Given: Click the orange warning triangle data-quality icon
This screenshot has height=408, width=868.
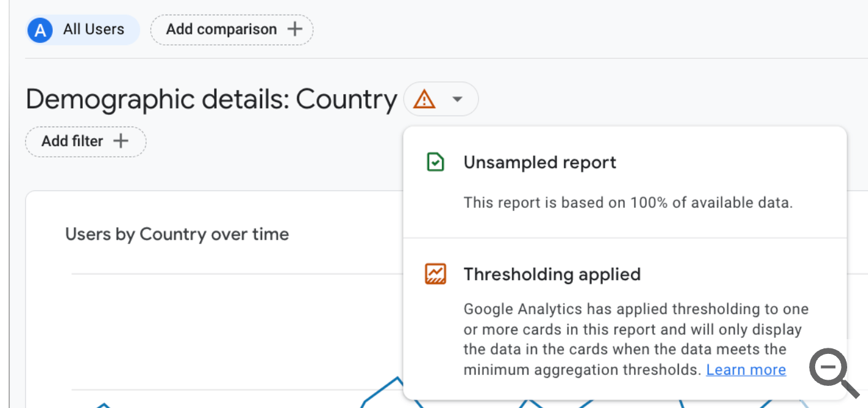Looking at the screenshot, I should 424,99.
